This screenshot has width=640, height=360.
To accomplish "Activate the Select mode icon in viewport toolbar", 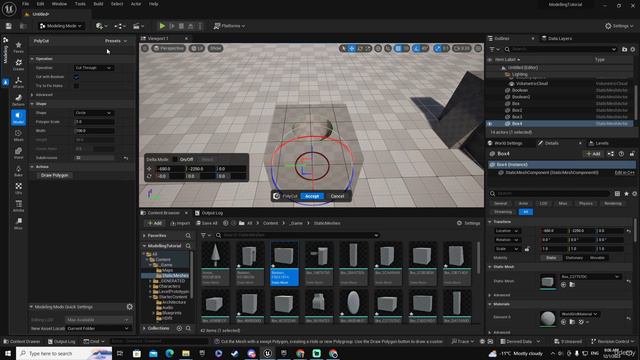I will coord(343,48).
